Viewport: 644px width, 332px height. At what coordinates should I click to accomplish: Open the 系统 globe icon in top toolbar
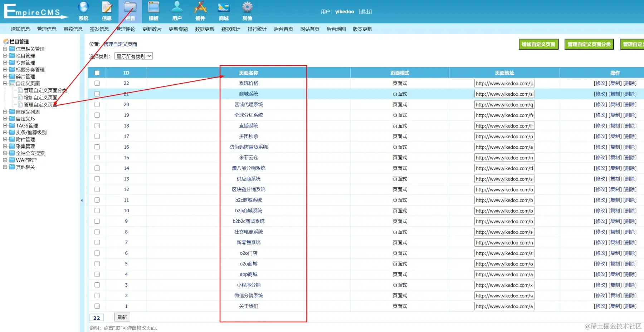[x=83, y=7]
